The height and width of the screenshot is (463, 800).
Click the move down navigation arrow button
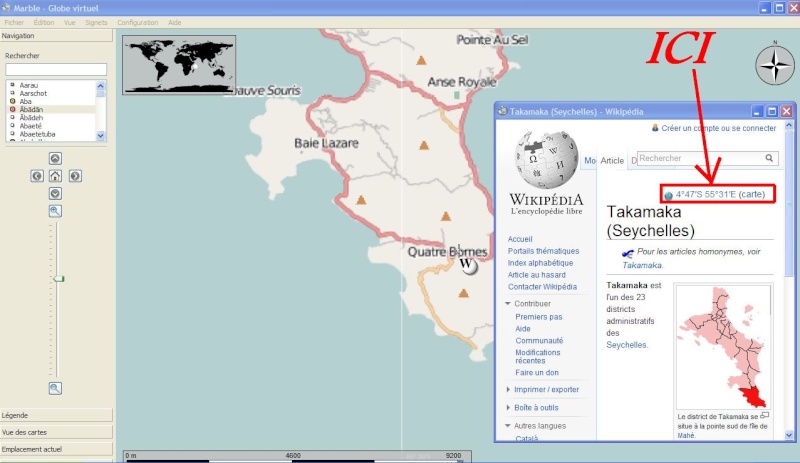pos(55,193)
